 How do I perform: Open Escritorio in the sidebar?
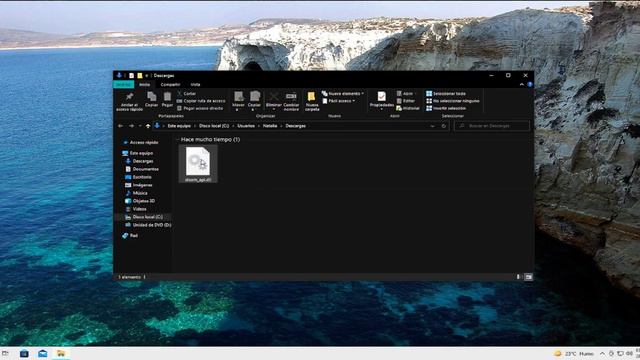click(x=138, y=177)
